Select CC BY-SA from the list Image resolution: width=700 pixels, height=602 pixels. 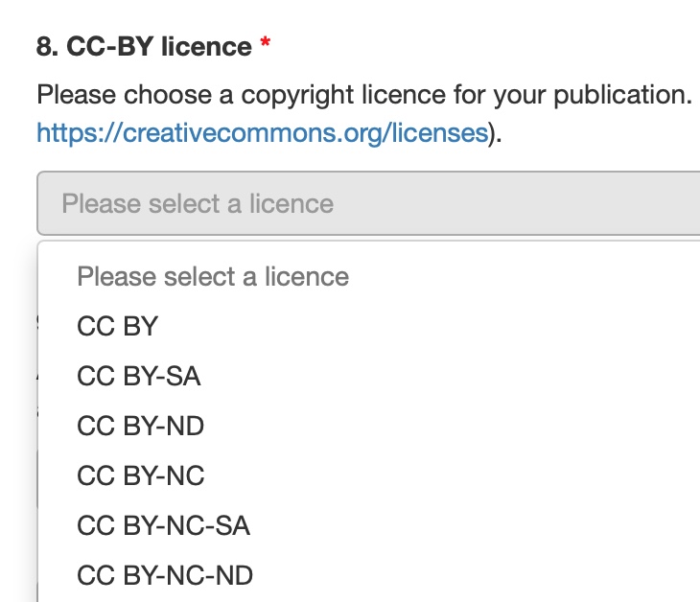pos(139,377)
